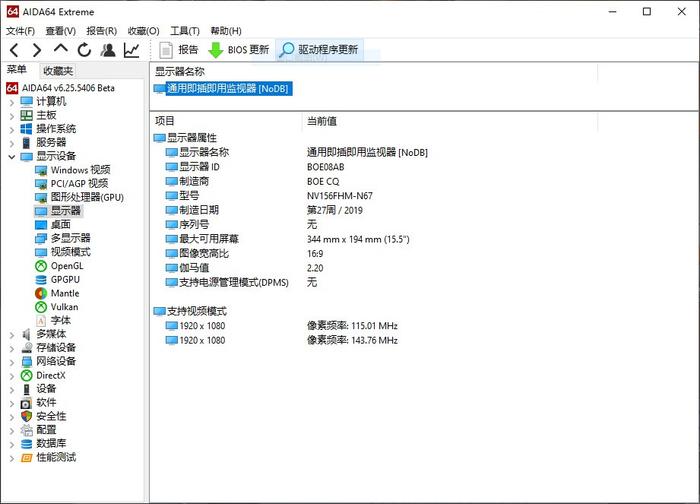
Task: Expand the 网络设备 tree node
Action: [12, 362]
